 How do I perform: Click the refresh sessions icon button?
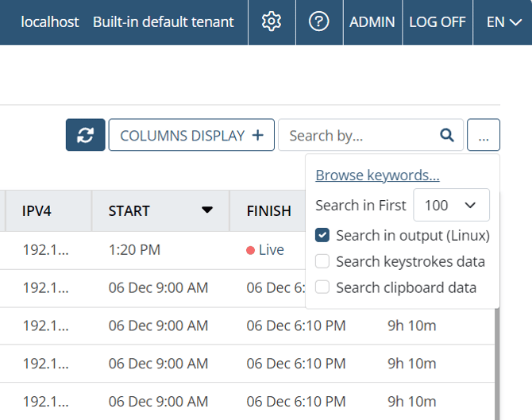coord(85,136)
